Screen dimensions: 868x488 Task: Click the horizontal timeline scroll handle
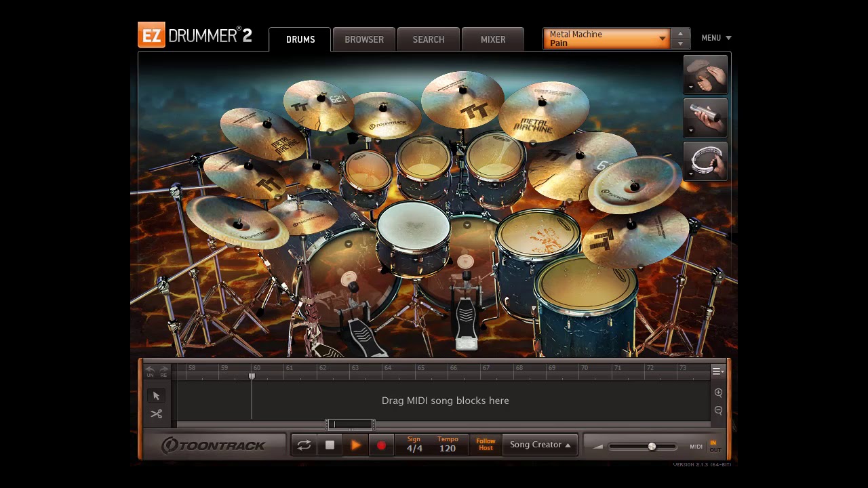pyautogui.click(x=350, y=424)
